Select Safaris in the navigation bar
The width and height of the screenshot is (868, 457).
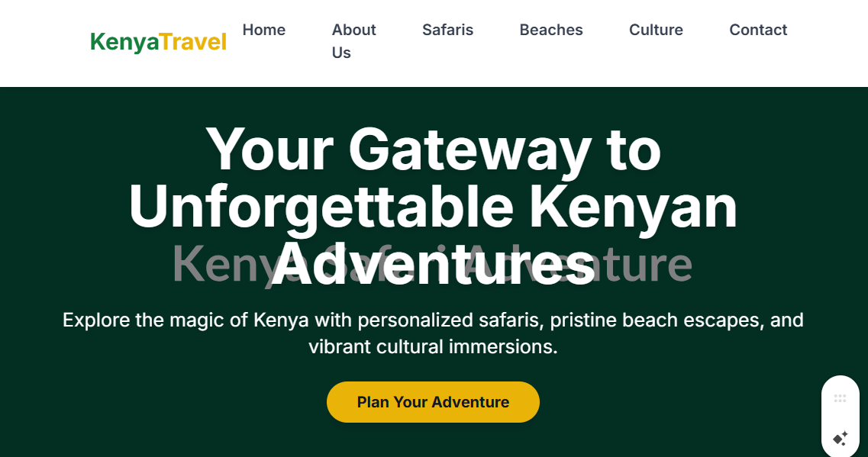(x=447, y=30)
